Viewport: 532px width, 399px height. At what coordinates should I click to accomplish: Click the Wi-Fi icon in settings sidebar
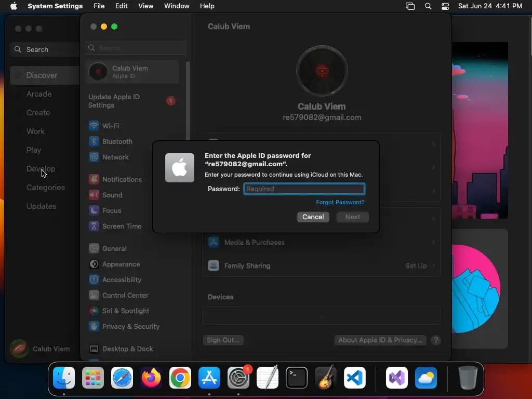[x=94, y=126]
